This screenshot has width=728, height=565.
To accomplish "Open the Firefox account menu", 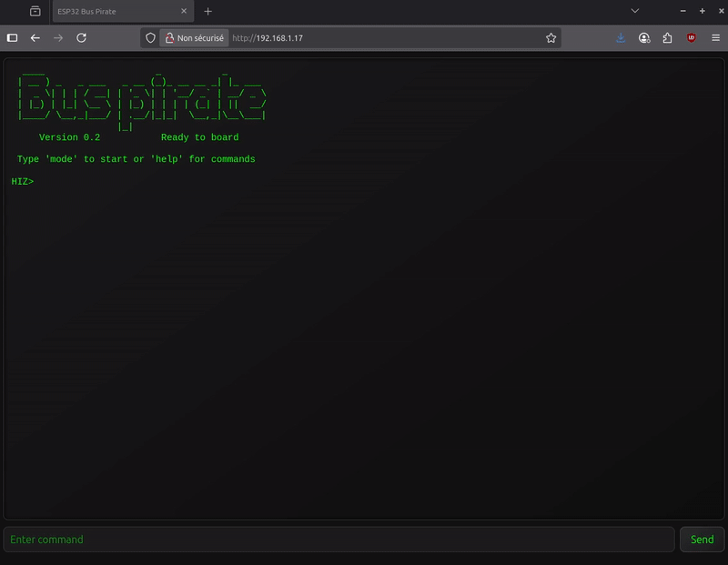I will point(644,38).
